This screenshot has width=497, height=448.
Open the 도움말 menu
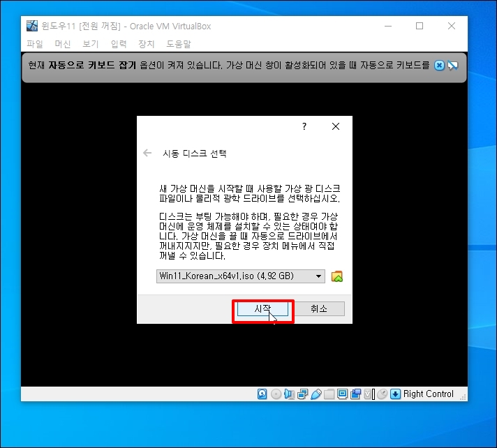click(x=179, y=44)
